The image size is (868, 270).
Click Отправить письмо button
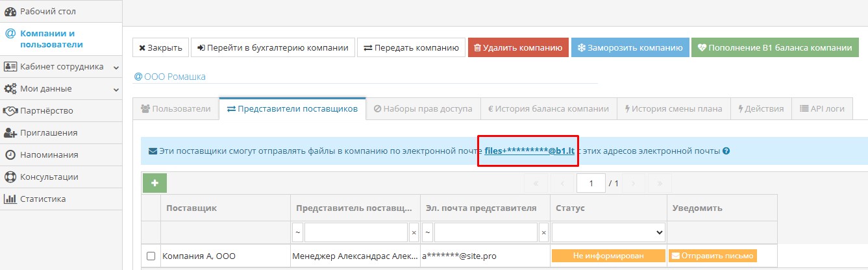coord(712,256)
